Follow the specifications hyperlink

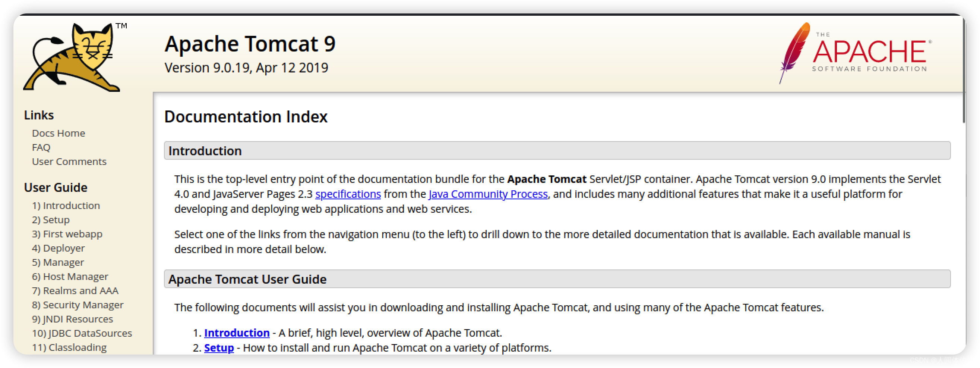point(348,194)
